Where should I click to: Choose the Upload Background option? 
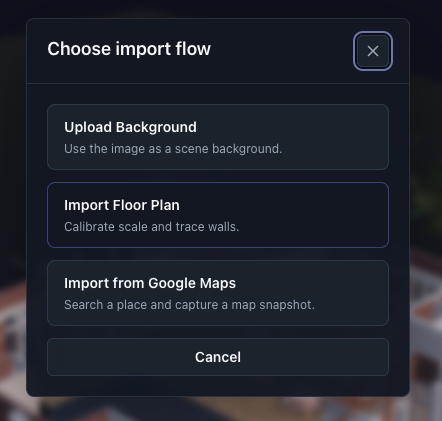218,137
